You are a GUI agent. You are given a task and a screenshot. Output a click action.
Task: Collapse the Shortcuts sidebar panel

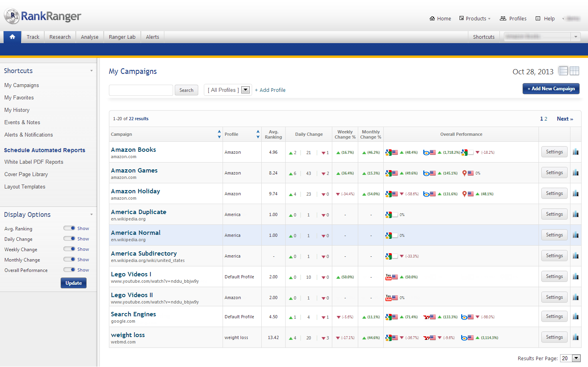click(91, 71)
